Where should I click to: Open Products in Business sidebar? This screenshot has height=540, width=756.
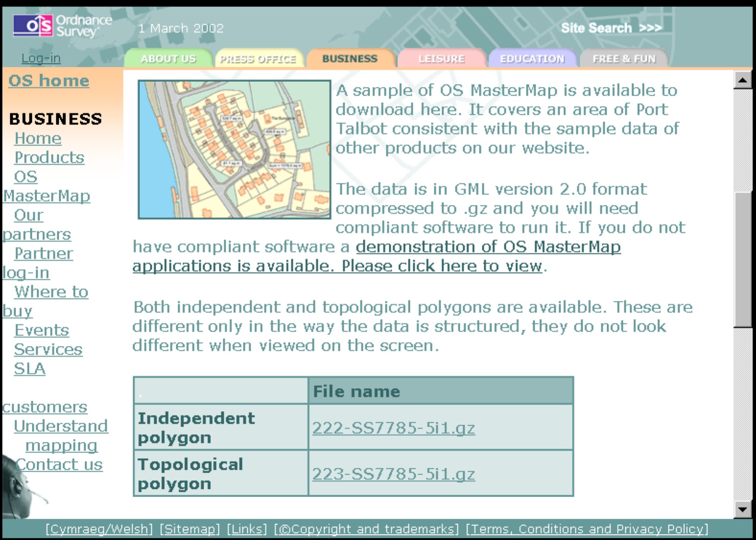[49, 158]
